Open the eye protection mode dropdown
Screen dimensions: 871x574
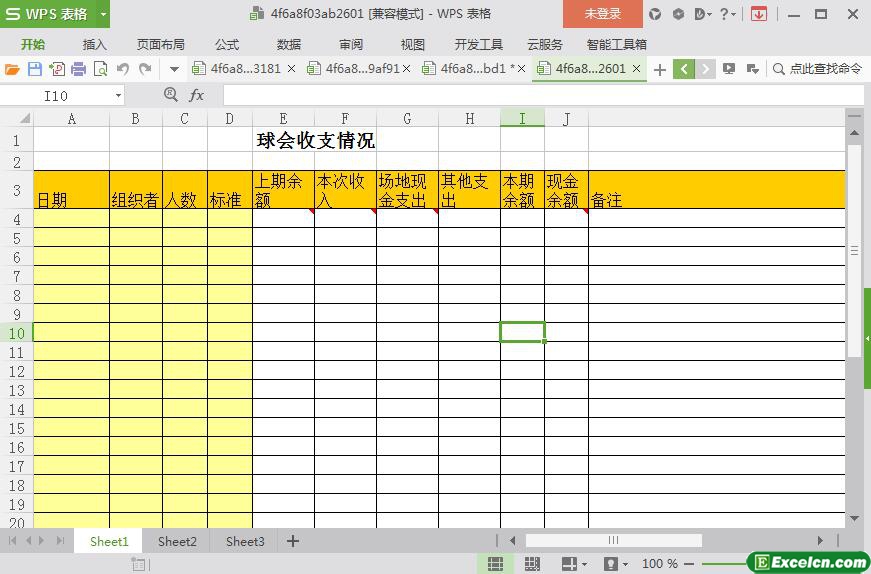click(x=626, y=565)
